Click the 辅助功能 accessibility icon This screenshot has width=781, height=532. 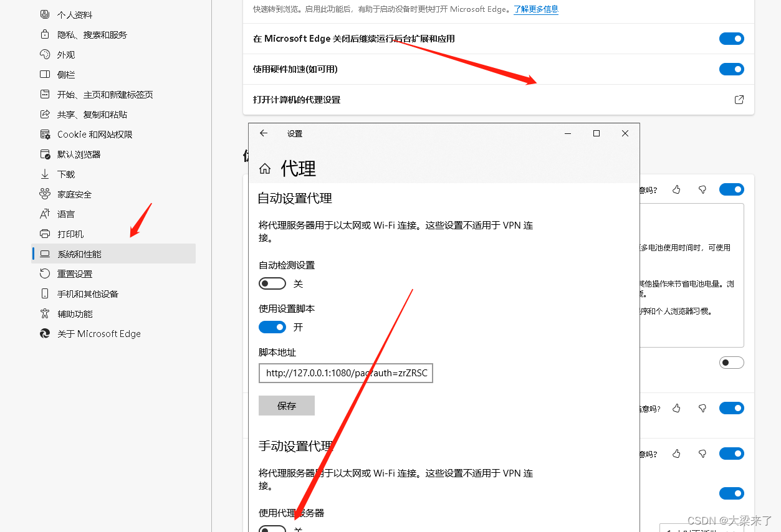pos(45,313)
